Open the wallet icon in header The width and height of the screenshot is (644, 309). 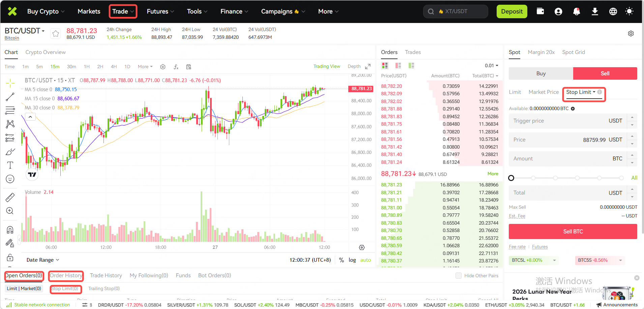coord(540,11)
